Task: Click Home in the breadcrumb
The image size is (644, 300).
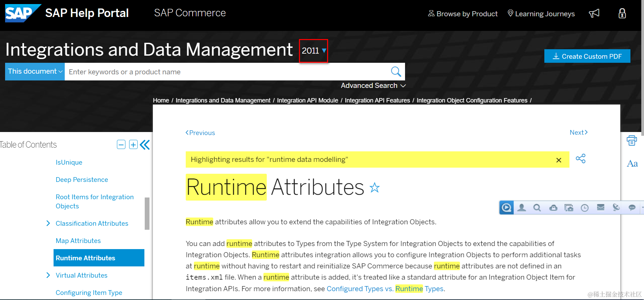Action: pos(161,100)
